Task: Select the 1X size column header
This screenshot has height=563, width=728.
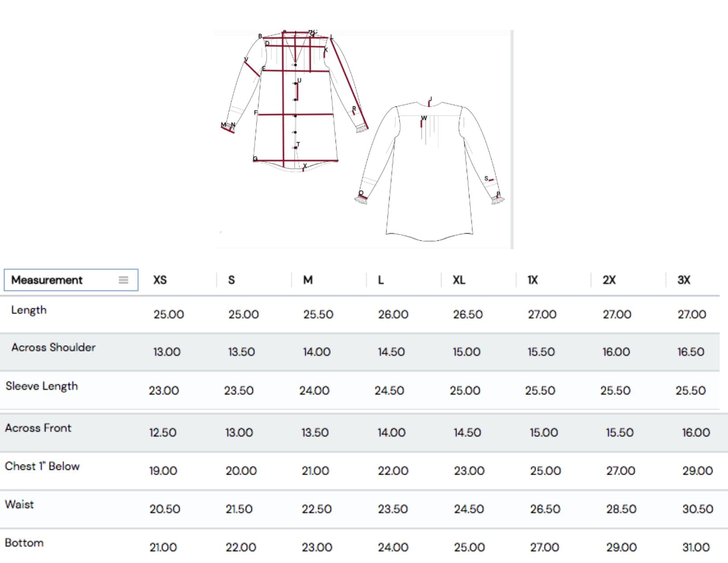Action: [x=533, y=280]
